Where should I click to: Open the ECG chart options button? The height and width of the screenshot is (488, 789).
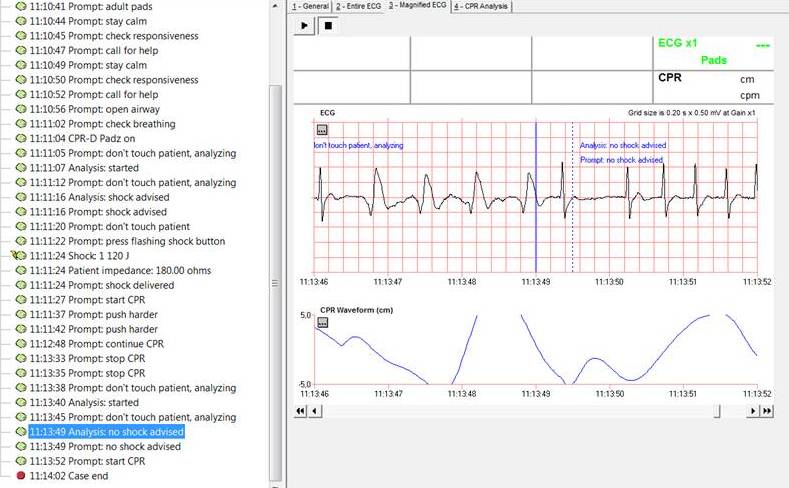(x=322, y=130)
